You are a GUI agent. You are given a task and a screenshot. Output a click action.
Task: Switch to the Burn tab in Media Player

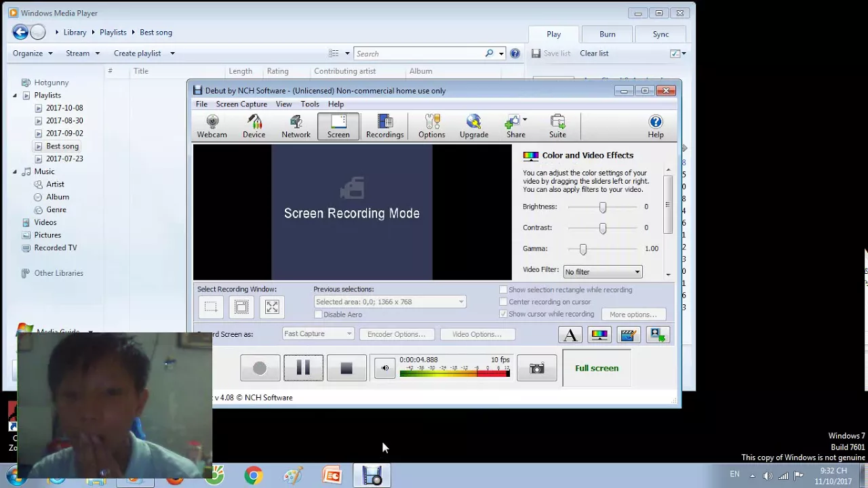pos(607,34)
